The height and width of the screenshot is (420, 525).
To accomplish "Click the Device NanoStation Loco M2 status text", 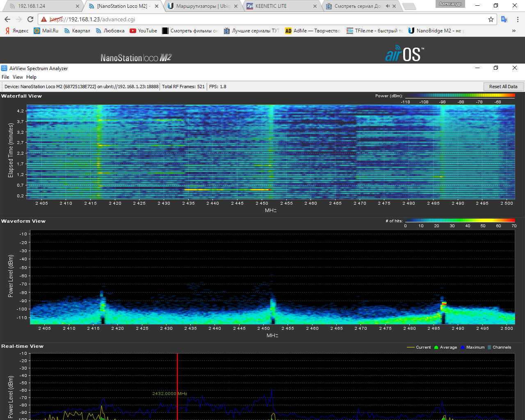I will point(81,87).
